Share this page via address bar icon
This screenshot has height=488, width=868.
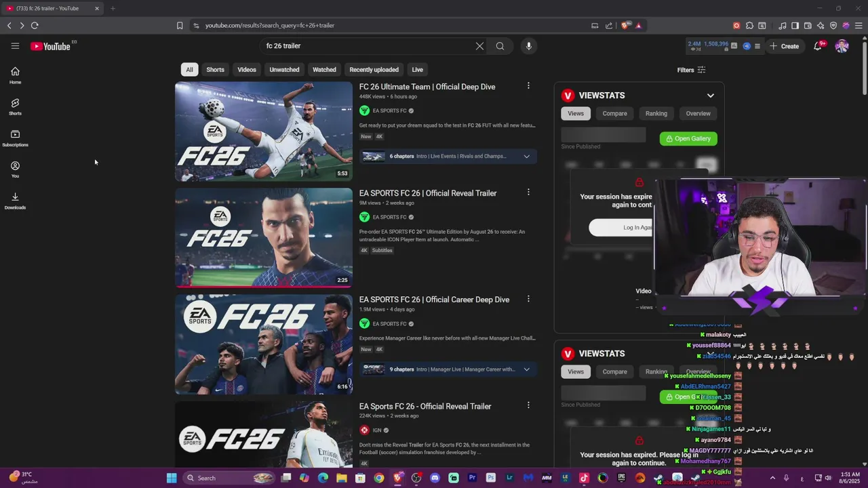609,25
